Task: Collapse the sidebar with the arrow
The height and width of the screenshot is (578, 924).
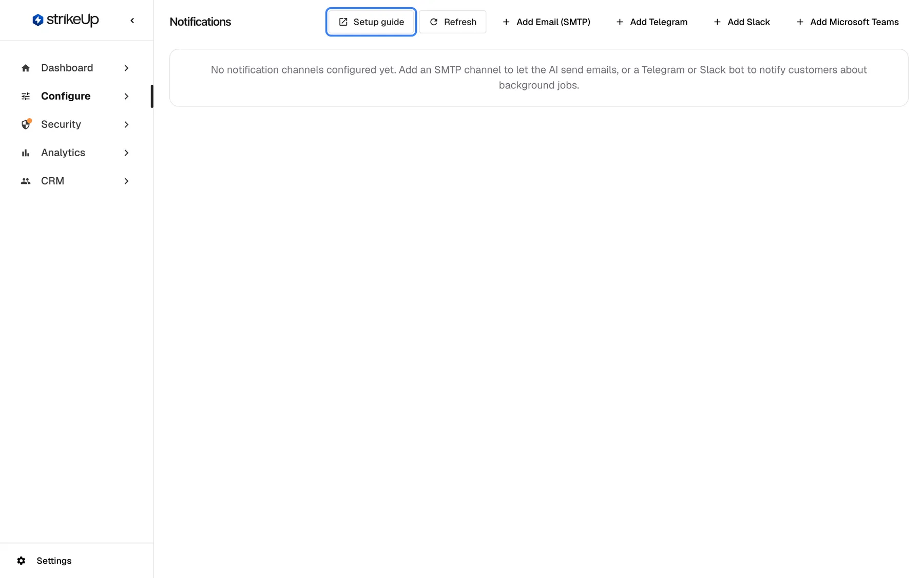Action: pos(132,21)
